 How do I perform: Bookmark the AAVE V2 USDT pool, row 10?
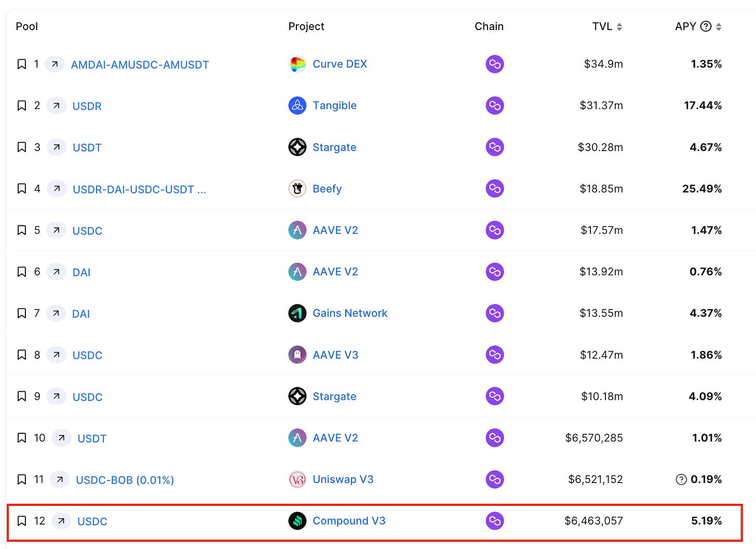pyautogui.click(x=22, y=438)
